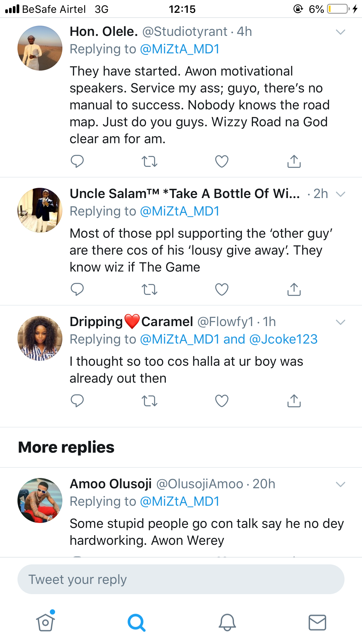
Task: Retweet Uncle Salam's reply
Action: coord(150,289)
